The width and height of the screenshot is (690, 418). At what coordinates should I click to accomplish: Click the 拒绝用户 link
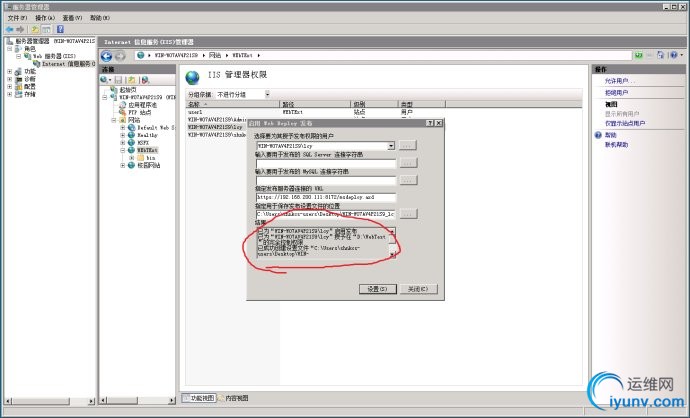[x=616, y=92]
